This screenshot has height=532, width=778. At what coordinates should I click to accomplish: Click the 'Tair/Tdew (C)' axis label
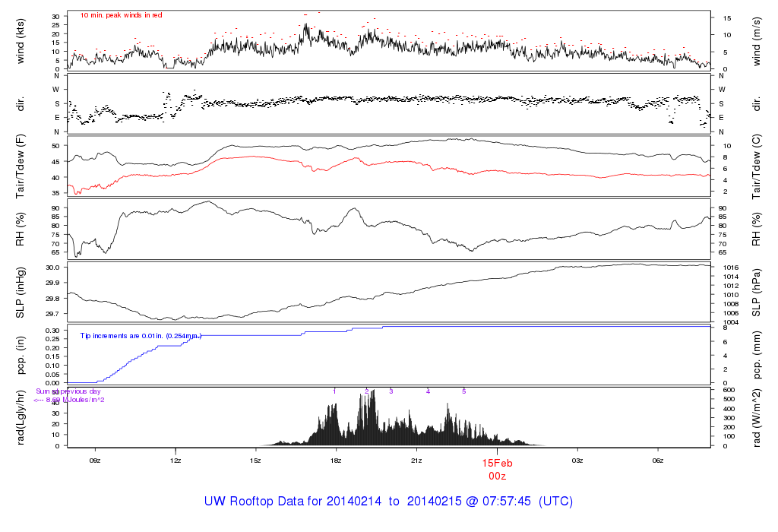(x=756, y=166)
